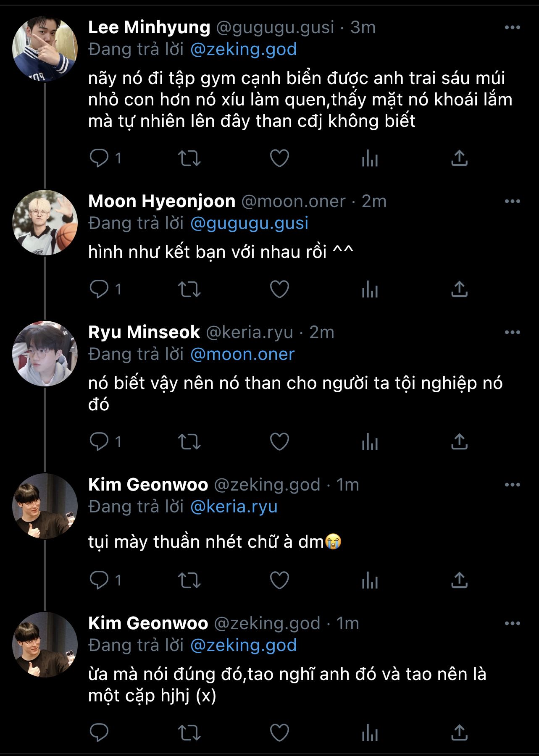539x756 pixels.
Task: View analytics for Lee Minhyung's tweet
Action: 370,158
